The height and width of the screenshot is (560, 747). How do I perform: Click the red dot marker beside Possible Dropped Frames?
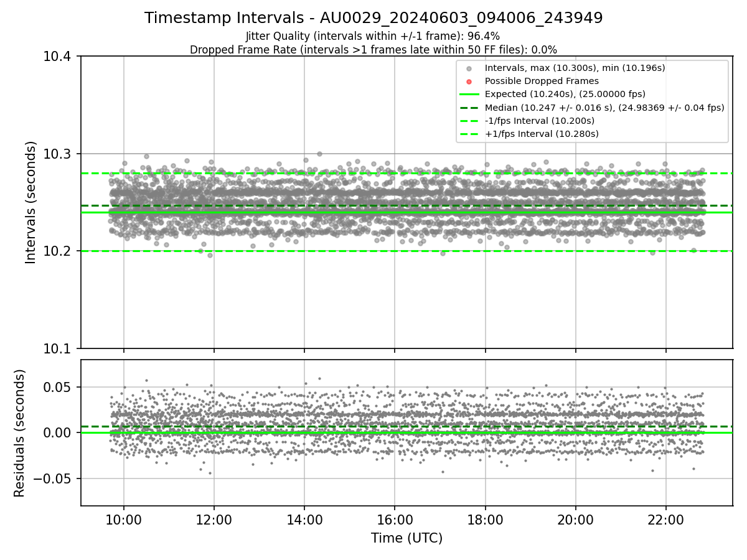[x=469, y=82]
